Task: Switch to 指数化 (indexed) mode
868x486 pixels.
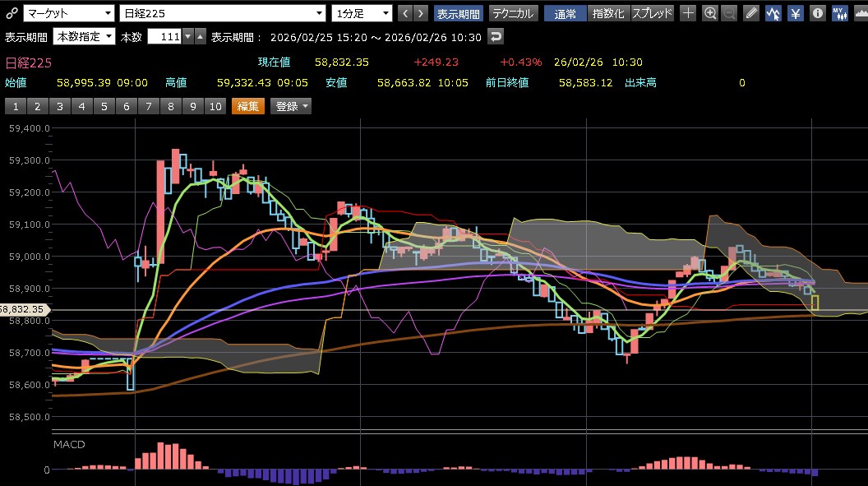Action: point(607,13)
